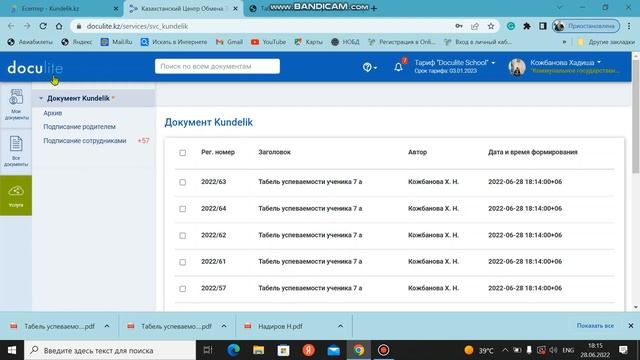Open document titled "Табель успеваемости" in row 2022/63
640x360 pixels.
click(310, 182)
